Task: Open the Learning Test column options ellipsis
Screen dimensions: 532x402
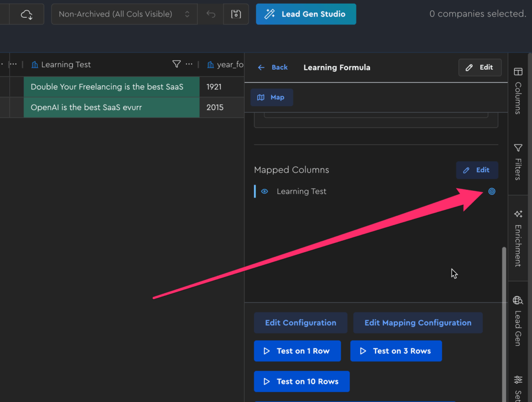Action: (189, 64)
